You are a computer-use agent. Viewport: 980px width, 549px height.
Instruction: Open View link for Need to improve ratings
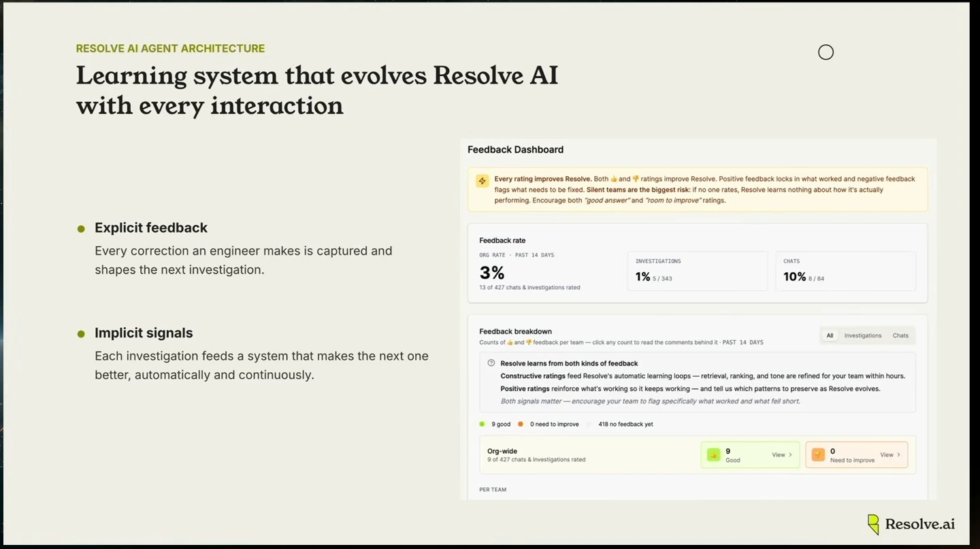(x=890, y=454)
